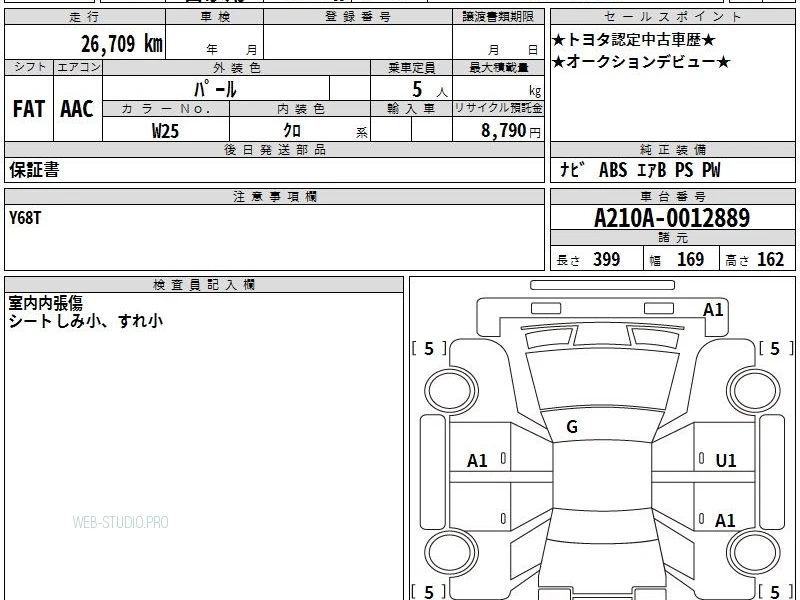
Task: Click the 車検 header cell
Action: click(215, 17)
